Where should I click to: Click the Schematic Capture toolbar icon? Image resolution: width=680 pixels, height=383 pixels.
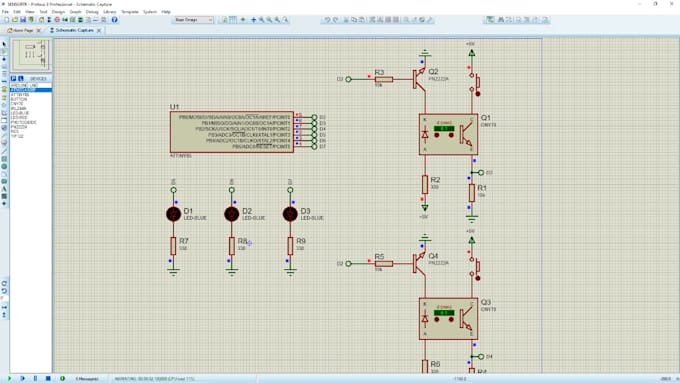(x=49, y=20)
